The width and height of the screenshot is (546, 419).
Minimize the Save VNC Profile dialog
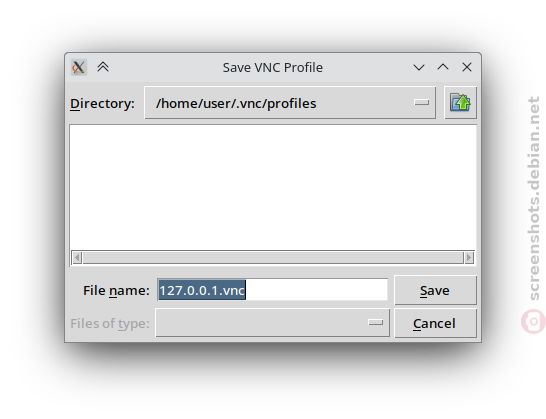(419, 67)
